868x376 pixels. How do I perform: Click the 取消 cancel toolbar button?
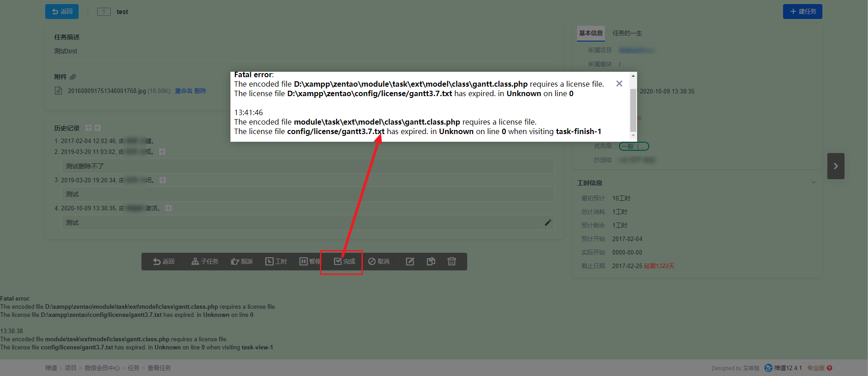click(379, 261)
